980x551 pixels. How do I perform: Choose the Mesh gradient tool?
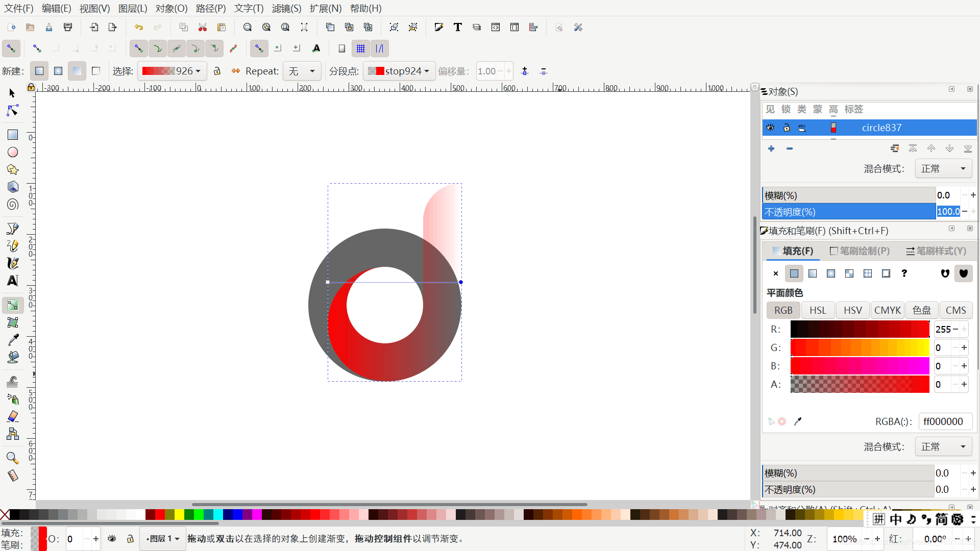pyautogui.click(x=13, y=322)
